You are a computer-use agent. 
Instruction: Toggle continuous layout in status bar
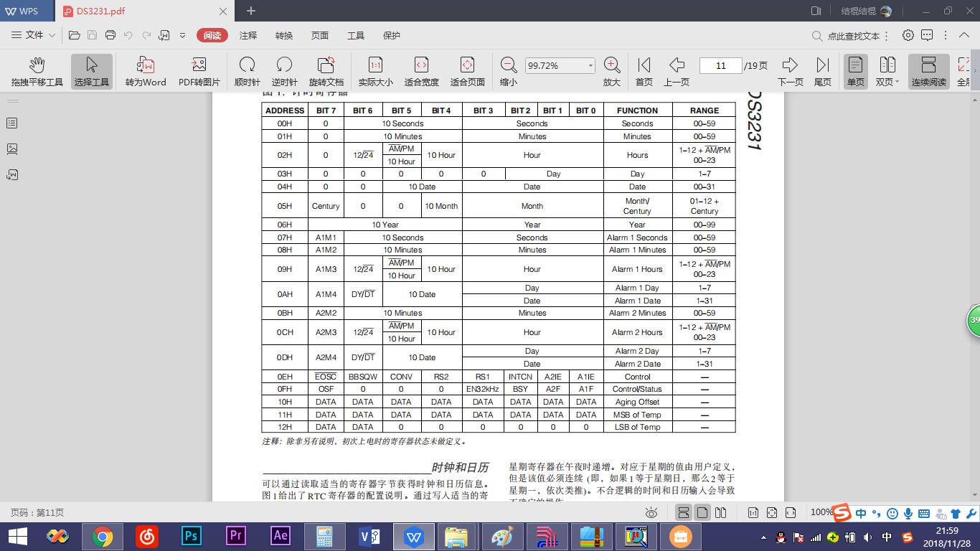684,513
